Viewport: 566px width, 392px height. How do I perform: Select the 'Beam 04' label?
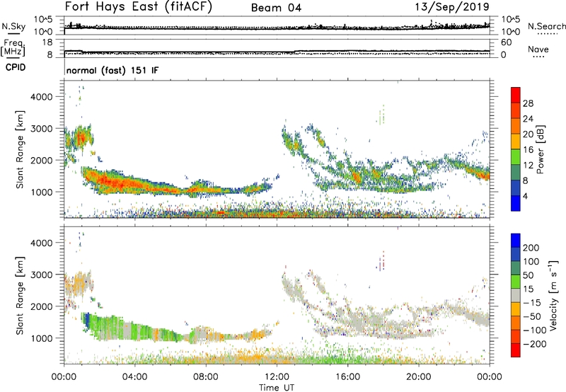276,8
